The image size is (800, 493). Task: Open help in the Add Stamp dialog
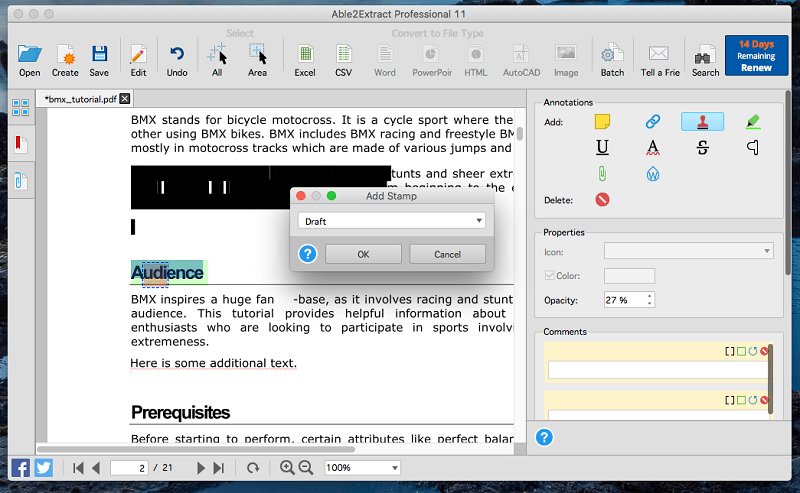click(x=308, y=254)
